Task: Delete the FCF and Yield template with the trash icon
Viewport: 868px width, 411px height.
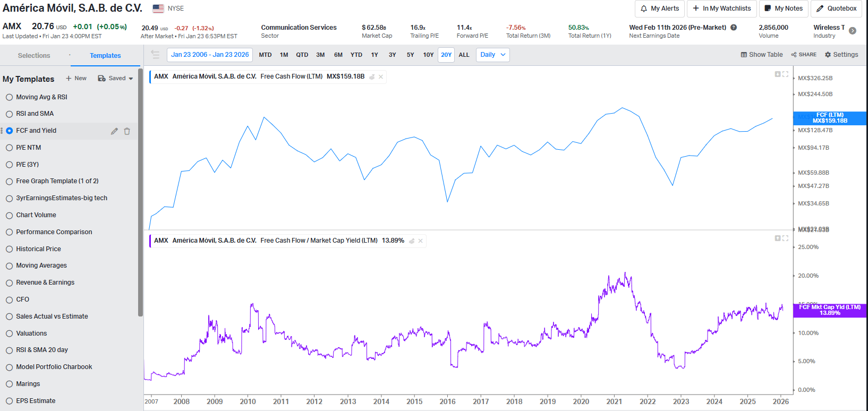Action: click(127, 131)
